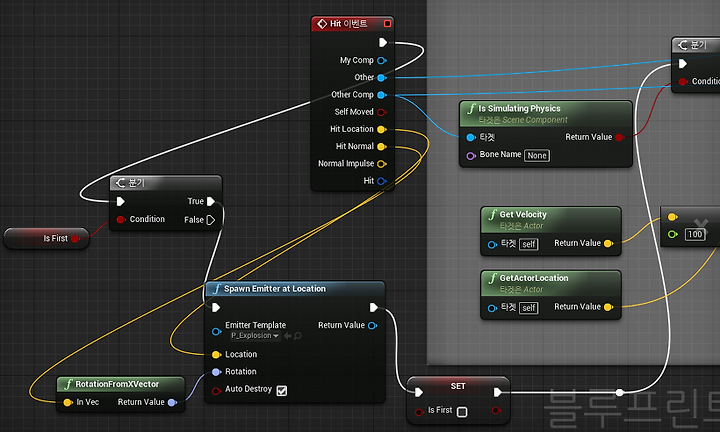The width and height of the screenshot is (720, 432).
Task: Click the Normal Impulse output pin
Action: pyautogui.click(x=382, y=164)
